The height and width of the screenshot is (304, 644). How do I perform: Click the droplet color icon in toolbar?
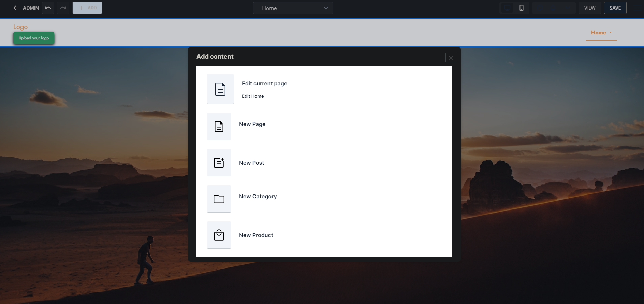[x=553, y=8]
